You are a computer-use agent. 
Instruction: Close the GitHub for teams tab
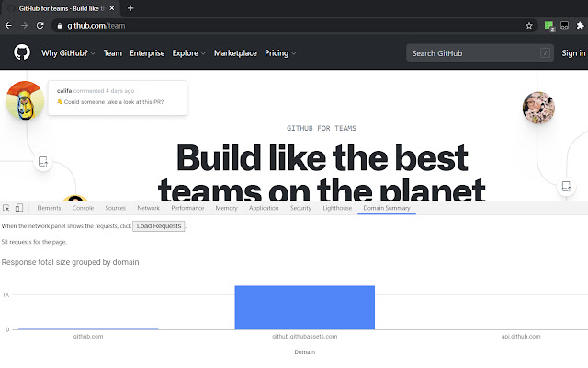tap(112, 8)
